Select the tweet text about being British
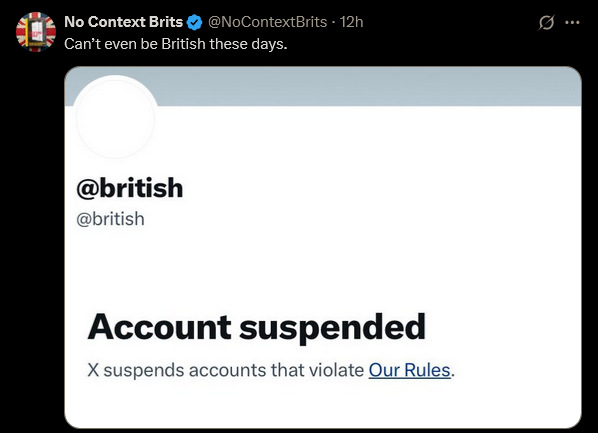The height and width of the screenshot is (433, 598). pyautogui.click(x=176, y=44)
